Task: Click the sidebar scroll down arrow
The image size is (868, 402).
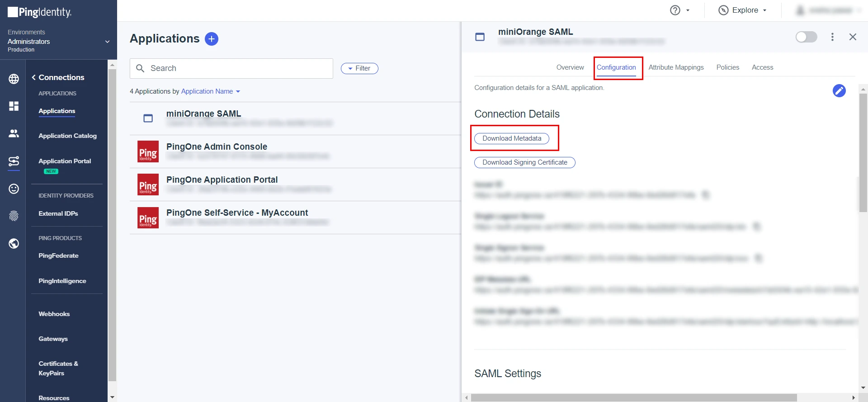Action: tap(112, 397)
